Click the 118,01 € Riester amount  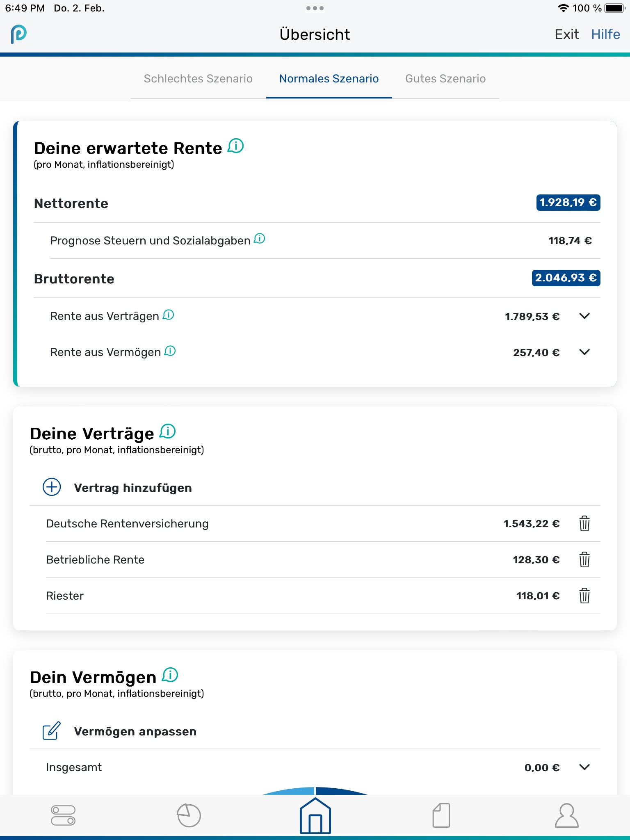(538, 596)
